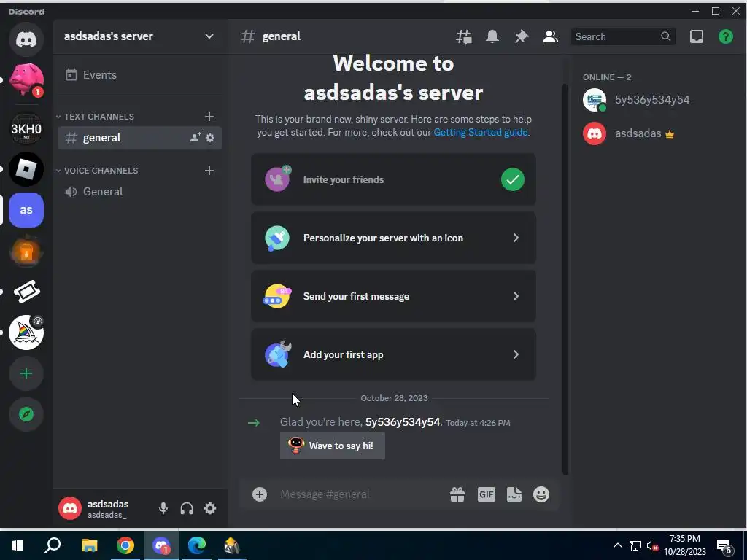Open asdsadas's server dropdown menu
This screenshot has height=560, width=747.
(139, 36)
